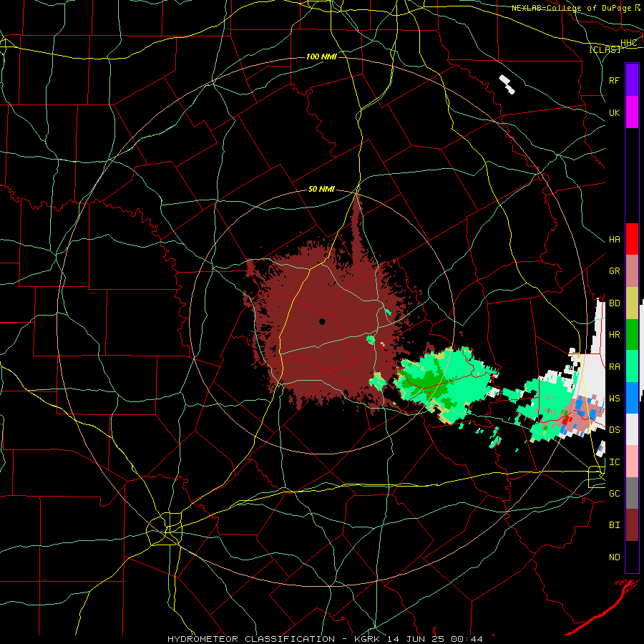Click the purple RF color swatch
The height and width of the screenshot is (644, 644).
[x=632, y=80]
